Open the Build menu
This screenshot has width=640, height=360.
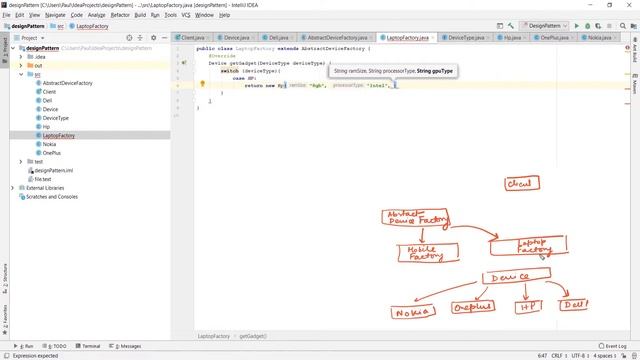(x=140, y=15)
